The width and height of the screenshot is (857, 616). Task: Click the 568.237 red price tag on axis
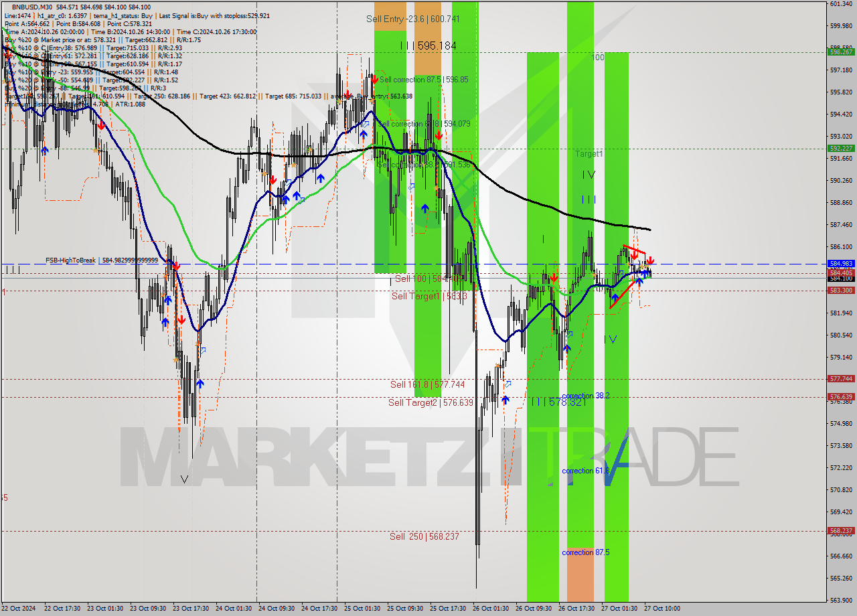click(x=841, y=530)
